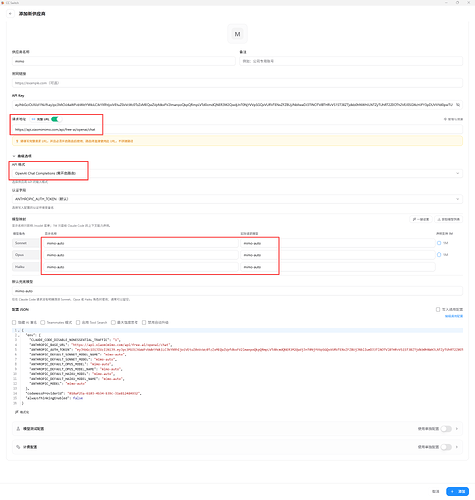Image resolution: width=475 pixels, height=500 pixels.
Task: Check the 1M checkbox in Opus row
Action: click(439, 255)
